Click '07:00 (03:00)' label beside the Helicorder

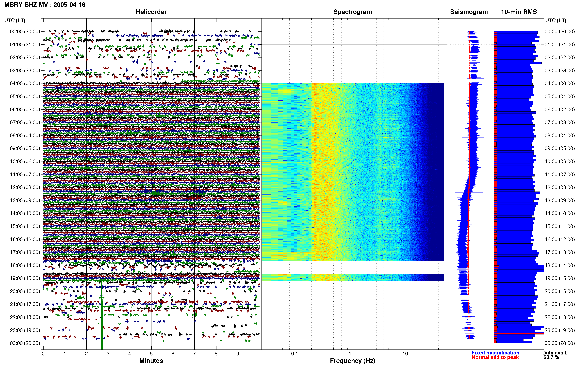tap(25, 122)
